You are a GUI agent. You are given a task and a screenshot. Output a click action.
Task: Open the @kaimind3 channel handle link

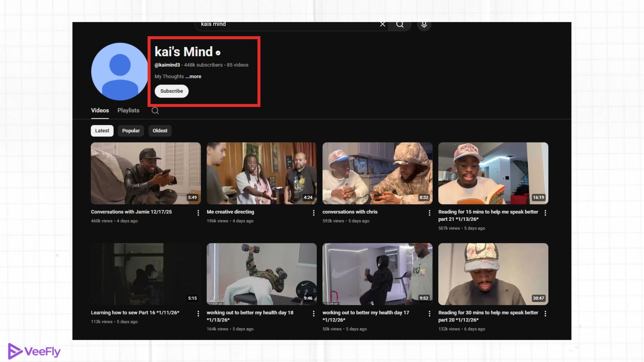point(167,65)
